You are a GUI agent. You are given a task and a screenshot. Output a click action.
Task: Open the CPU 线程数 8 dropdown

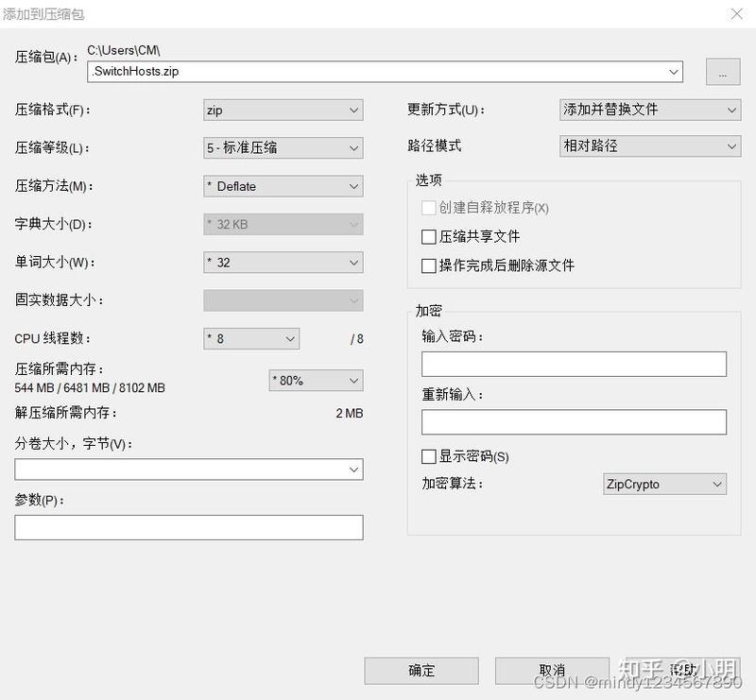click(251, 338)
